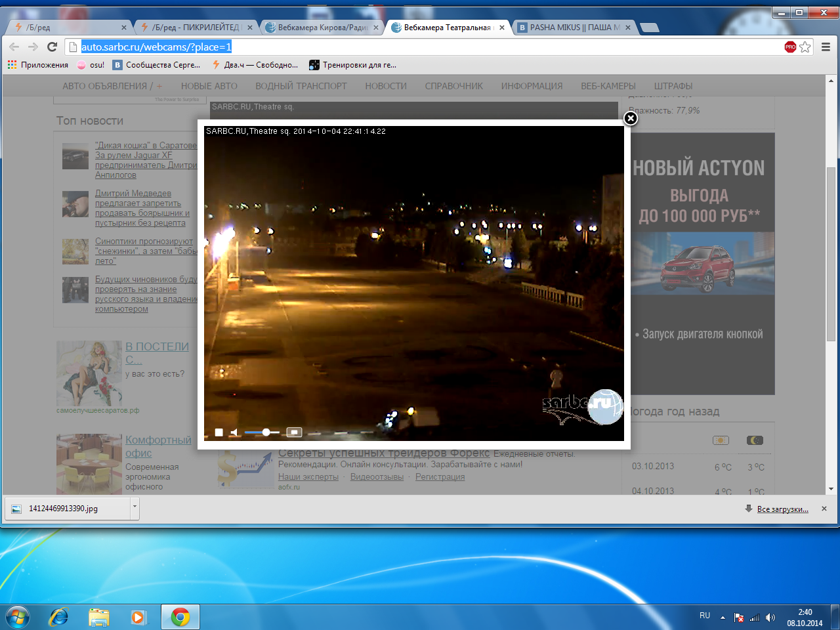840x630 pixels.
Task: Open the Синоптики прогнозируют news link
Action: click(146, 251)
